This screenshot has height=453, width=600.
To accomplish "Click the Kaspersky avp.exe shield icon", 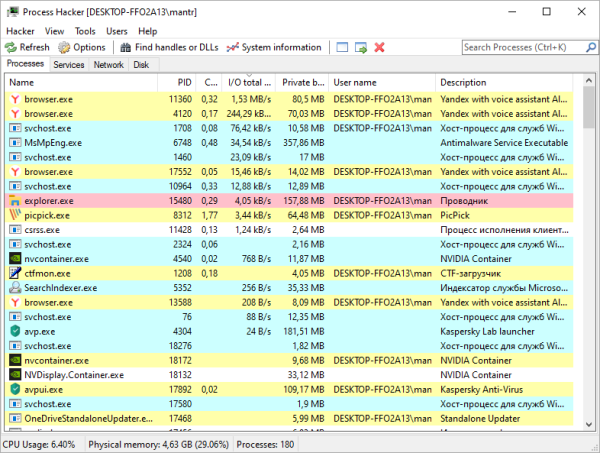I will tap(15, 331).
